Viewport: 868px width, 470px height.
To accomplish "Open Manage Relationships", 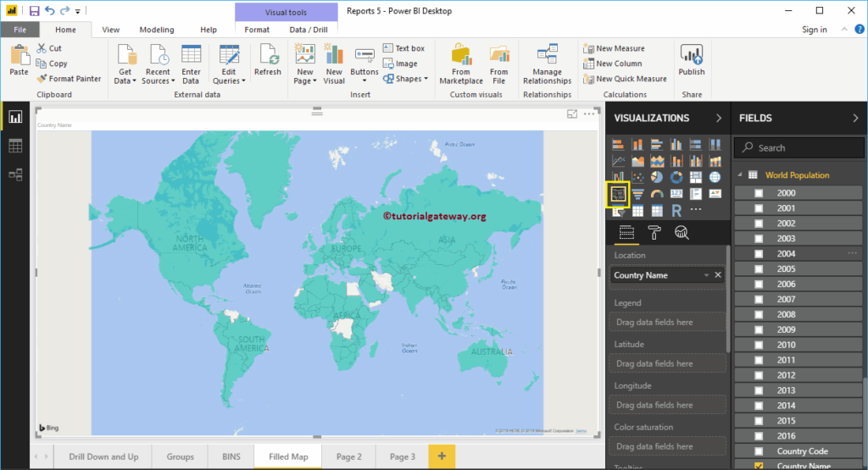I will pos(547,64).
